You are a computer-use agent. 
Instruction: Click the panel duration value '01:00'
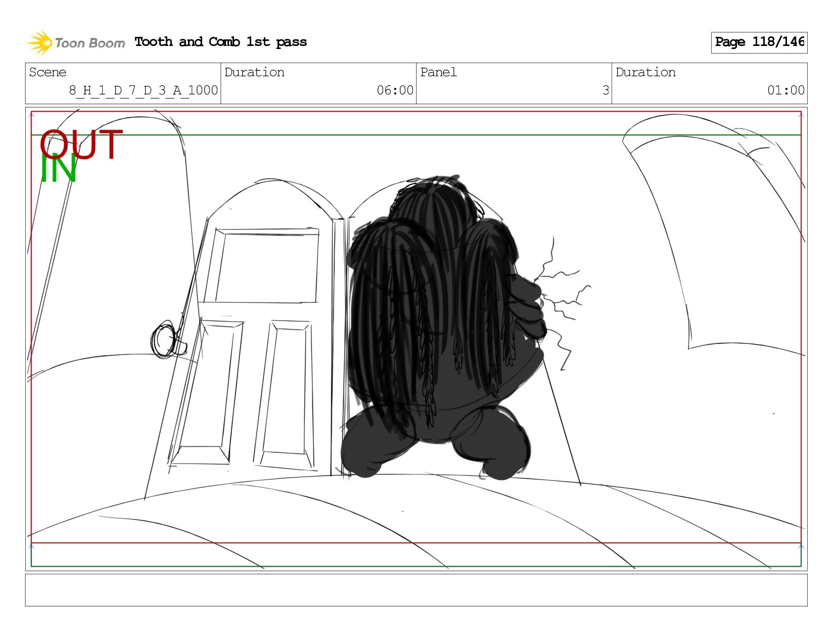coord(786,90)
